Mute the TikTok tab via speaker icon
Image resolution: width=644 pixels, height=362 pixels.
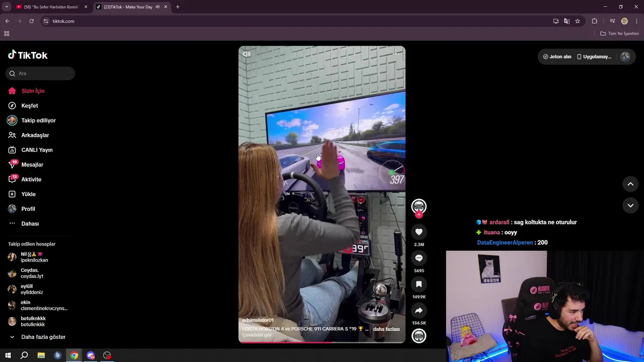tap(158, 7)
